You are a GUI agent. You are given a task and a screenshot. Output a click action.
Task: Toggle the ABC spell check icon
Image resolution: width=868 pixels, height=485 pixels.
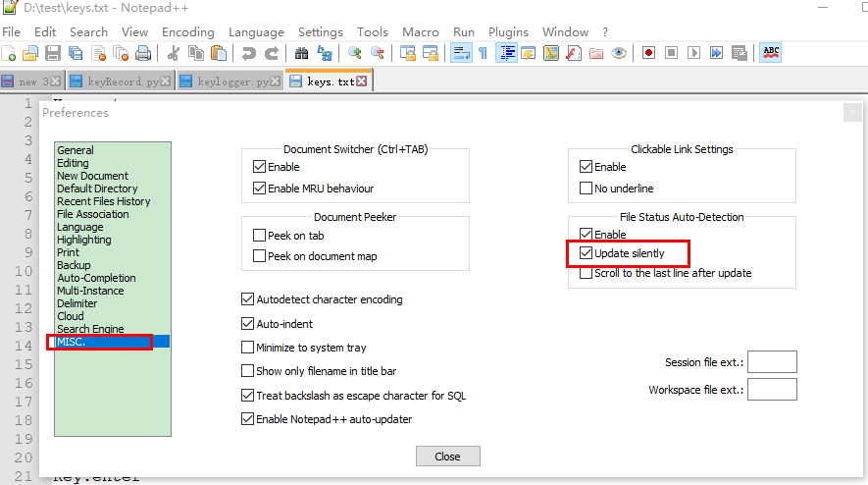(x=771, y=53)
